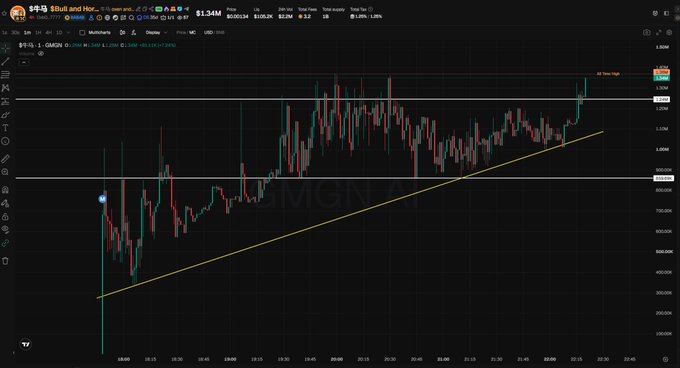
Task: Switch currency to BNB
Action: (220, 33)
